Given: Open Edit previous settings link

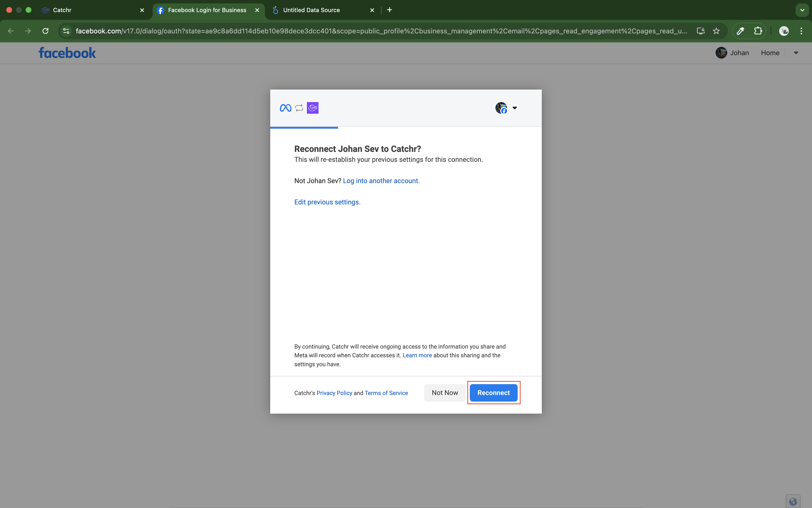Looking at the screenshot, I should point(327,202).
